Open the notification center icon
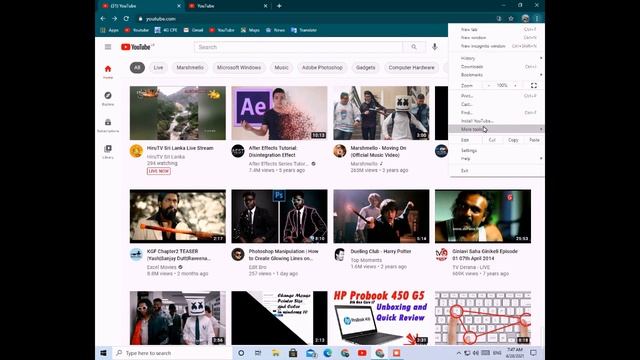Screen dimensions: 640x360 [533, 353]
